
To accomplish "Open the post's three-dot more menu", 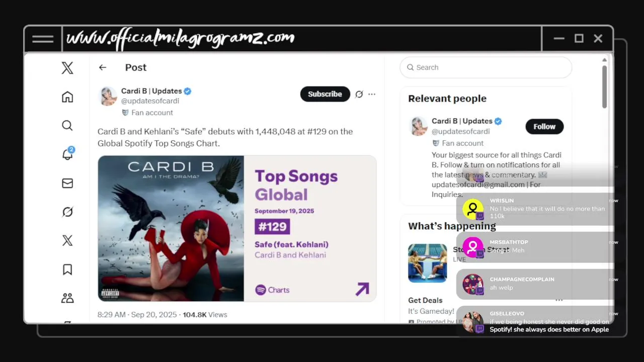I will tap(372, 94).
